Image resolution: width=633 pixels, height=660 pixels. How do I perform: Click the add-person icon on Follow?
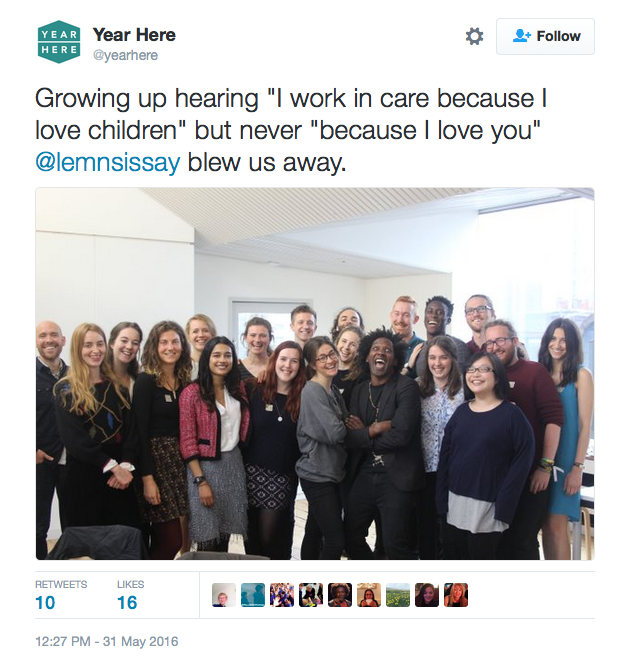pos(522,36)
